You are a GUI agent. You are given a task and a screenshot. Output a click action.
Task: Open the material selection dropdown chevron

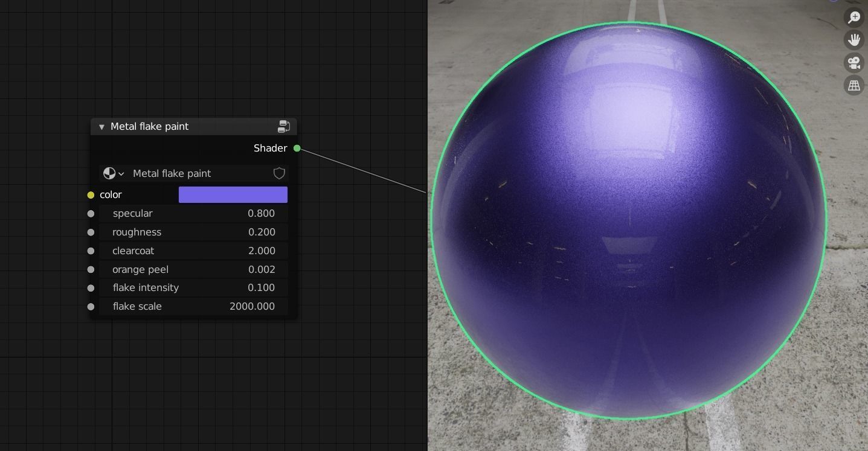(x=121, y=173)
